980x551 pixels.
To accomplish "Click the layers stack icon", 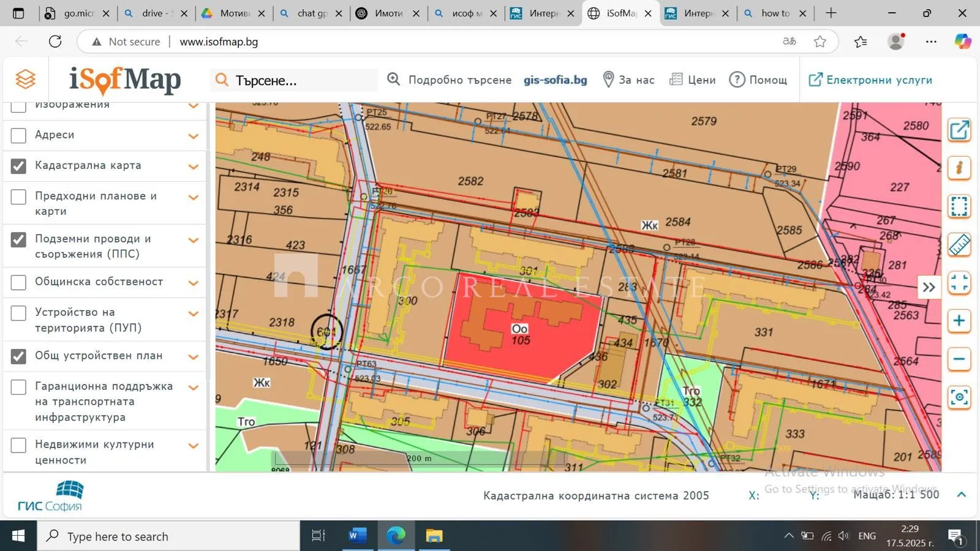I will click(26, 80).
